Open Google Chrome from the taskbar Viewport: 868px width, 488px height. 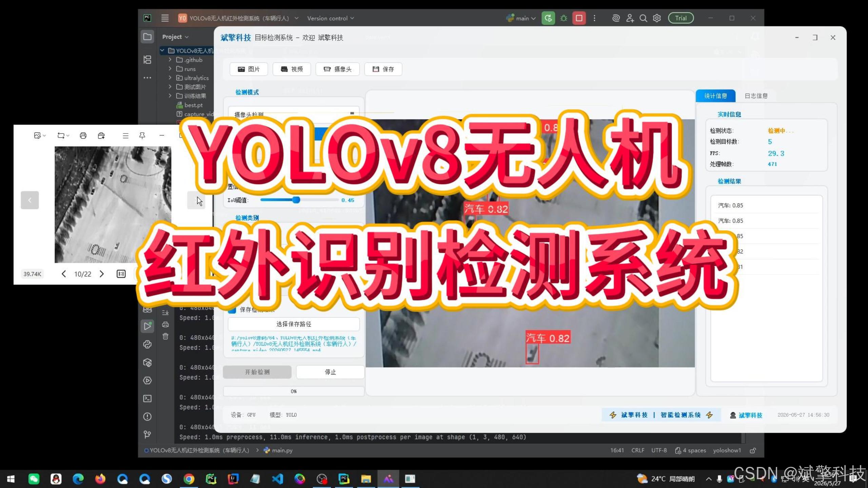[189, 479]
